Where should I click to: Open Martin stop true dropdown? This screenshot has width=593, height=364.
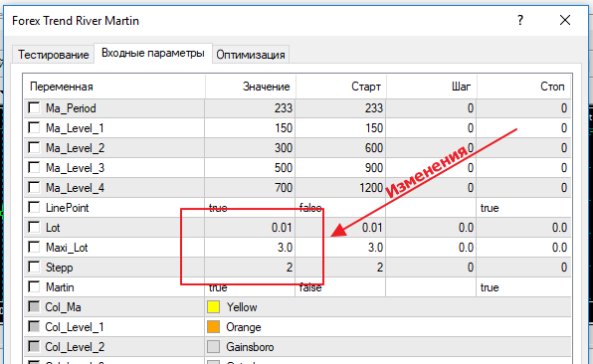(523, 286)
